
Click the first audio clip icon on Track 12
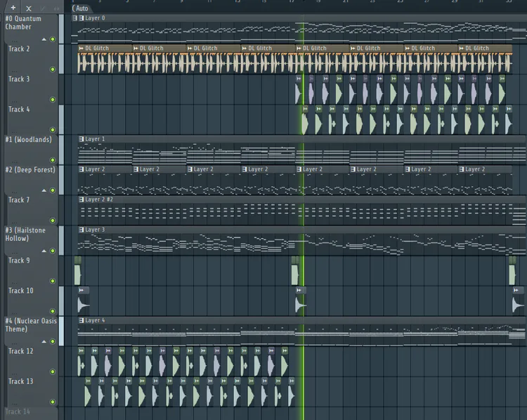point(82,350)
